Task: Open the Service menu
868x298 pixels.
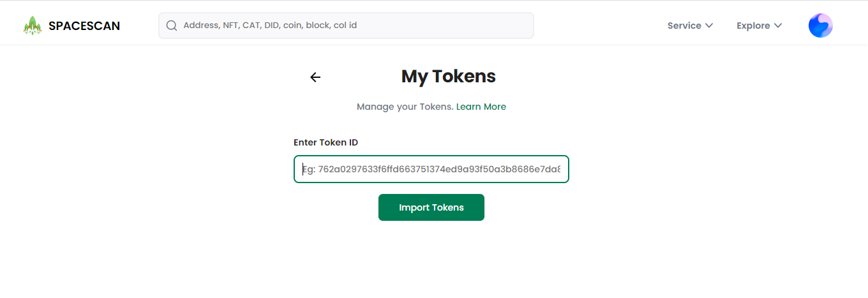Action: [690, 26]
